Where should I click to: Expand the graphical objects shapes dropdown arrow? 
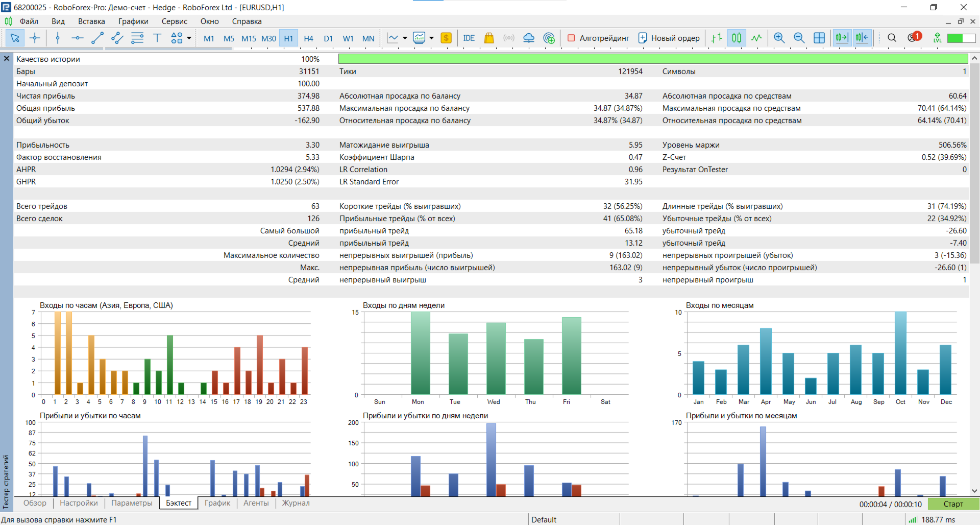(x=189, y=38)
